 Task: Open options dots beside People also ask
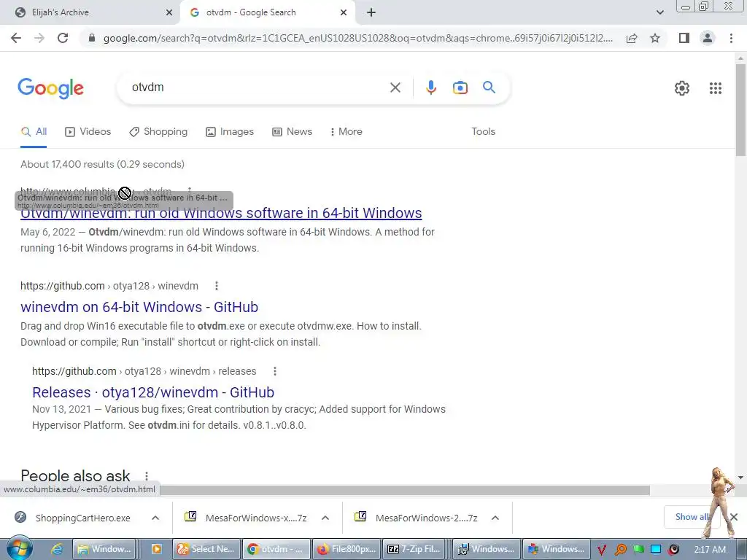tap(146, 475)
